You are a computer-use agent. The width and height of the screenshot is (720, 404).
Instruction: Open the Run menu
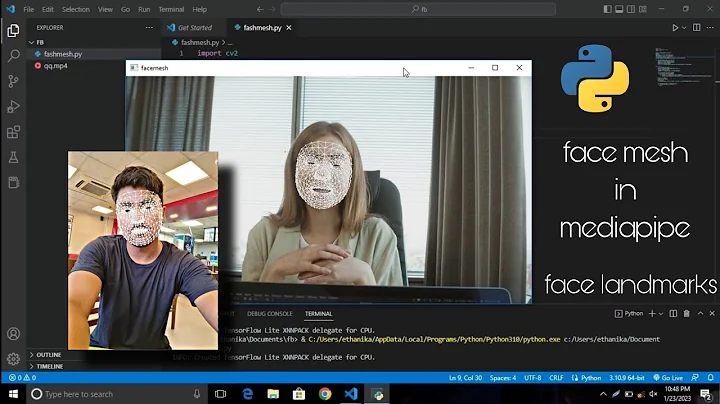pyautogui.click(x=144, y=9)
